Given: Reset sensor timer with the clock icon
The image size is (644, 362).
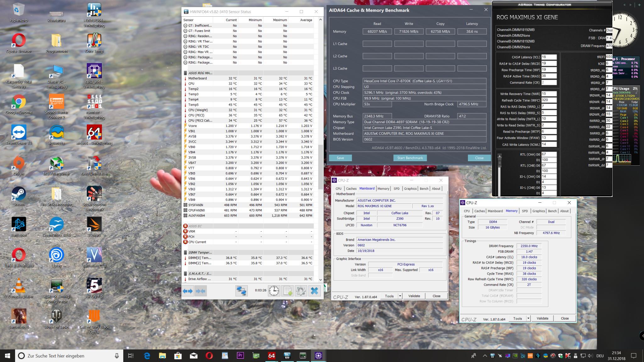Looking at the screenshot, I should [274, 291].
